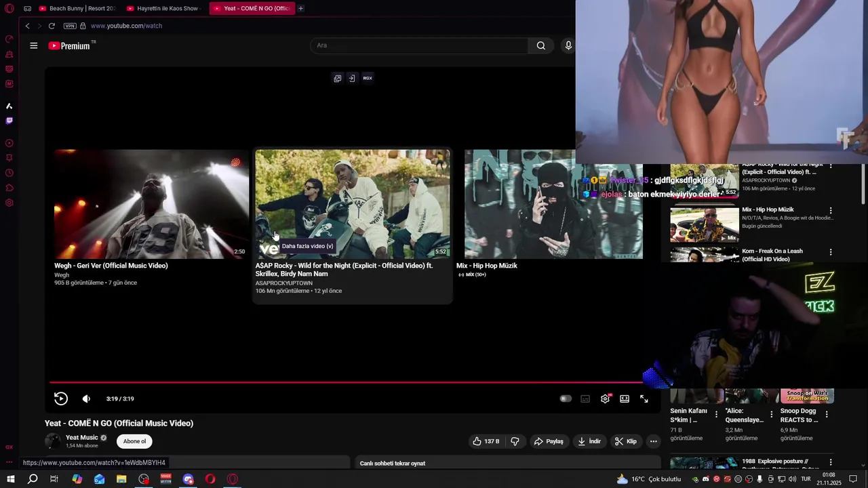The height and width of the screenshot is (488, 868).
Task: Open the Beach Bunny Resort tab
Action: [77, 8]
